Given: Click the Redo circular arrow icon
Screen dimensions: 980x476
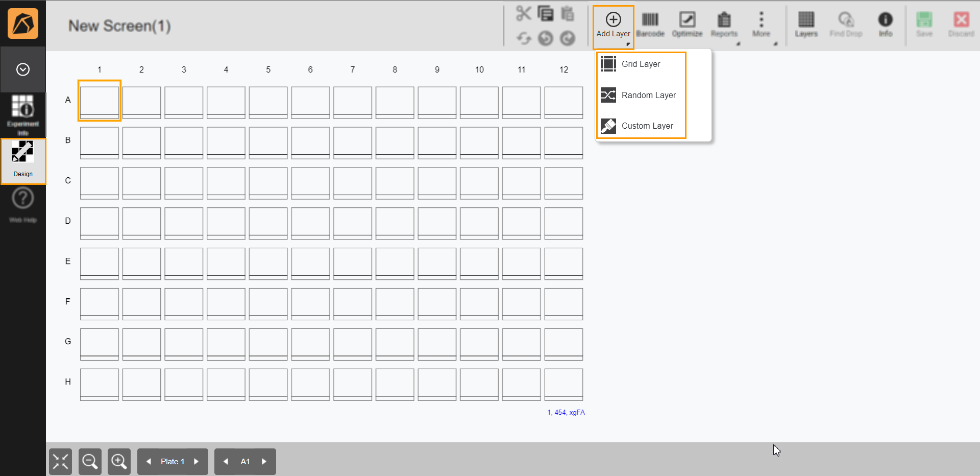Looking at the screenshot, I should 568,38.
